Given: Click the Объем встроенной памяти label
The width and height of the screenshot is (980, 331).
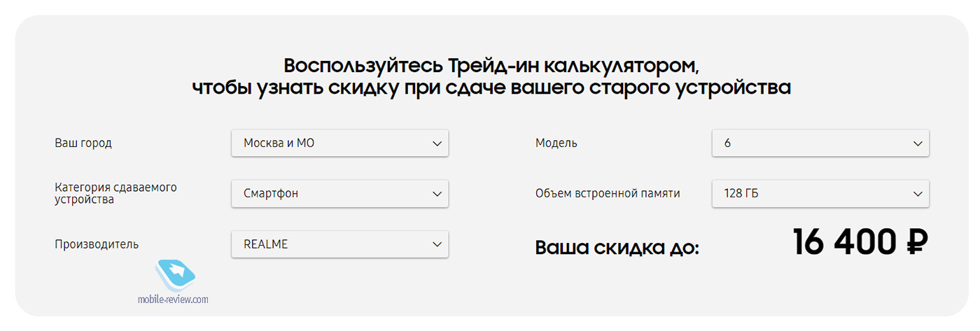Looking at the screenshot, I should [x=608, y=194].
